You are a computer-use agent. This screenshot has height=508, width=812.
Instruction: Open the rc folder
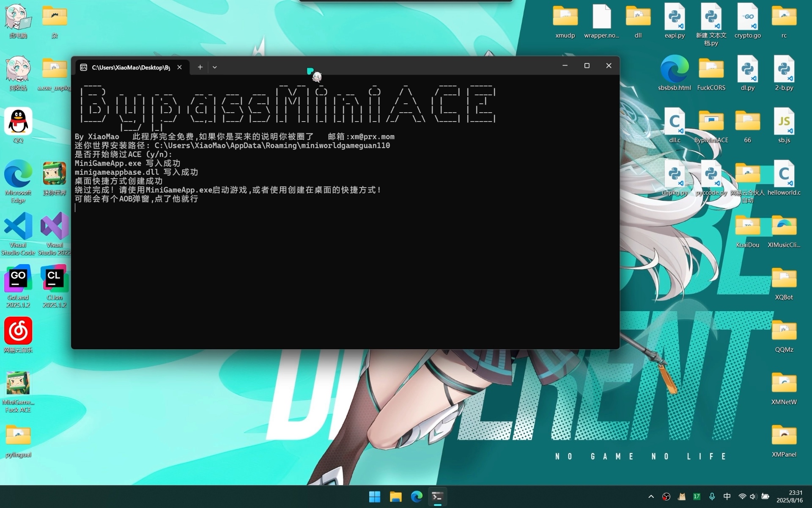pyautogui.click(x=784, y=21)
